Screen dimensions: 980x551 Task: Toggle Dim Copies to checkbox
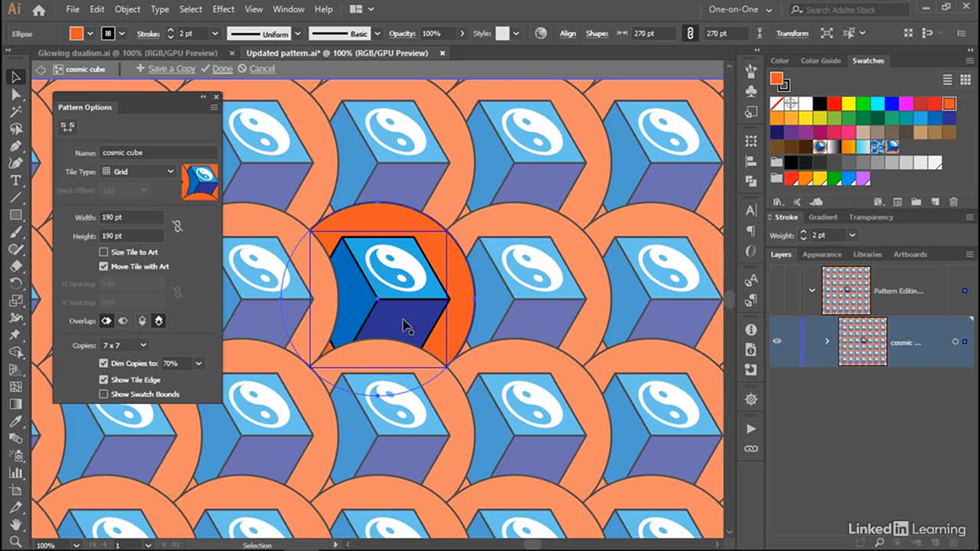tap(103, 364)
